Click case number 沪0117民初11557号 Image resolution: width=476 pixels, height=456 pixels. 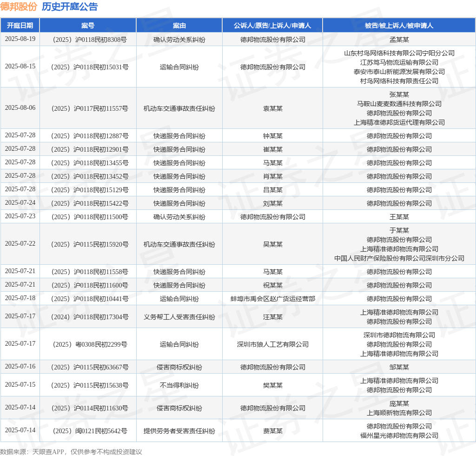[x=90, y=108]
